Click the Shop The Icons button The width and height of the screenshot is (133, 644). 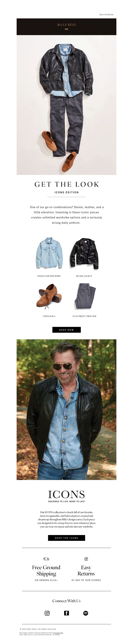click(x=66, y=538)
